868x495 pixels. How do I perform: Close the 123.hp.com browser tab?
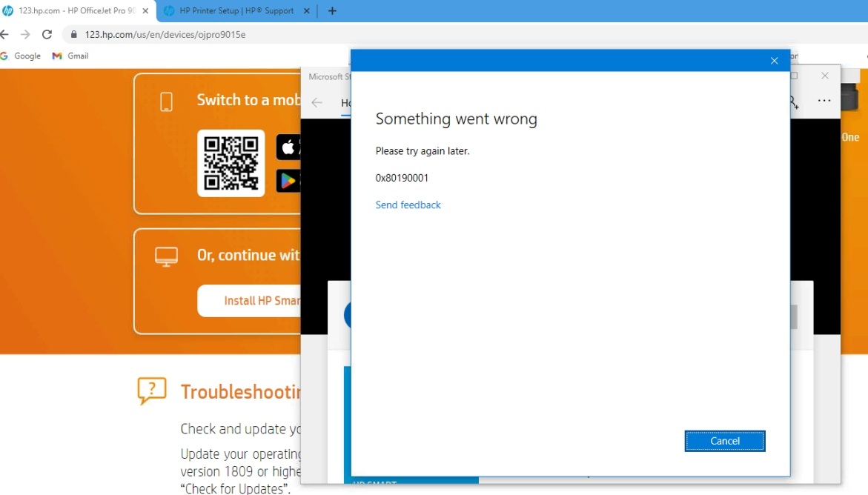coord(145,11)
